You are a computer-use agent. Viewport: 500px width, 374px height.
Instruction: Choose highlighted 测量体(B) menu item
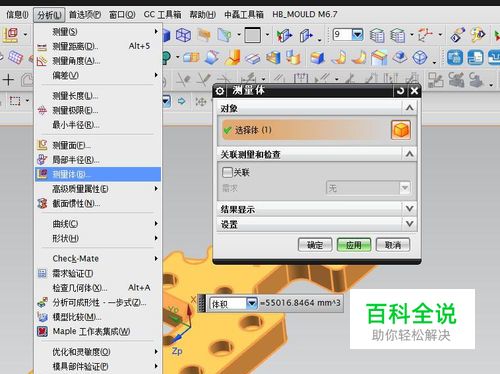tap(98, 174)
